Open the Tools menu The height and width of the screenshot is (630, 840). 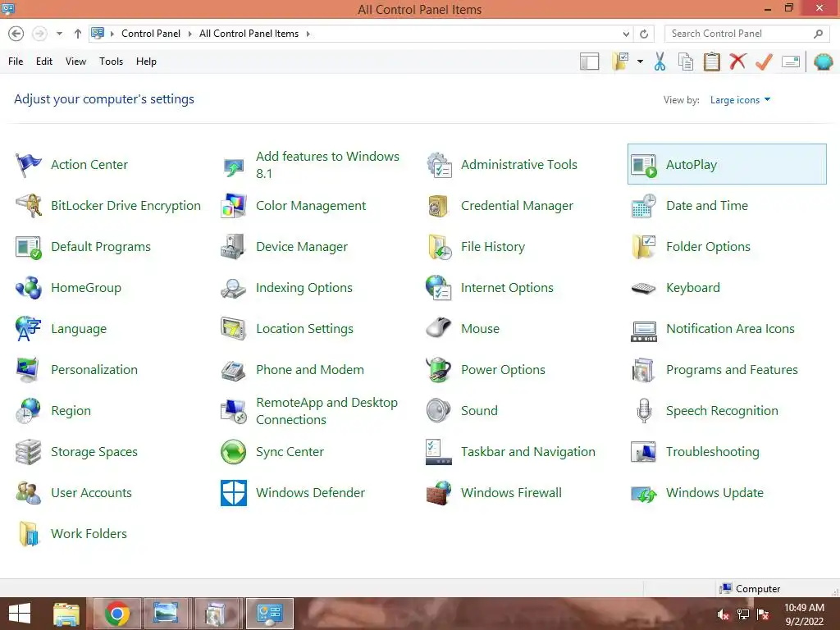coord(111,62)
